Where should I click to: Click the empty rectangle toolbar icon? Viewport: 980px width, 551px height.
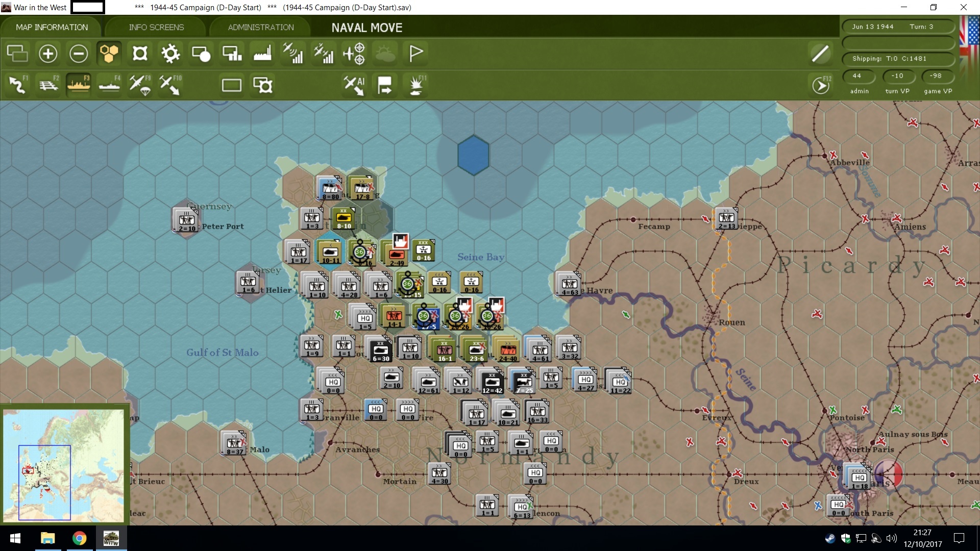coord(232,85)
